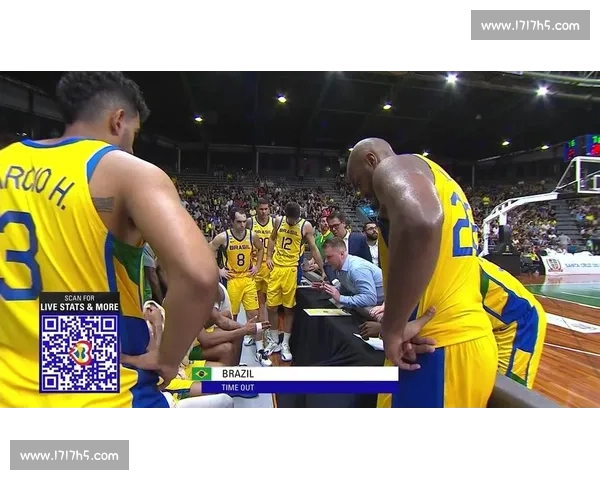Click the Brazil flag icon
Image resolution: width=600 pixels, height=480 pixels.
click(x=202, y=373)
